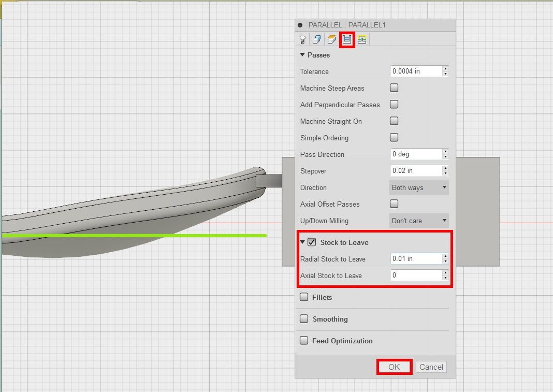Click the Tolerance label text

(x=314, y=71)
